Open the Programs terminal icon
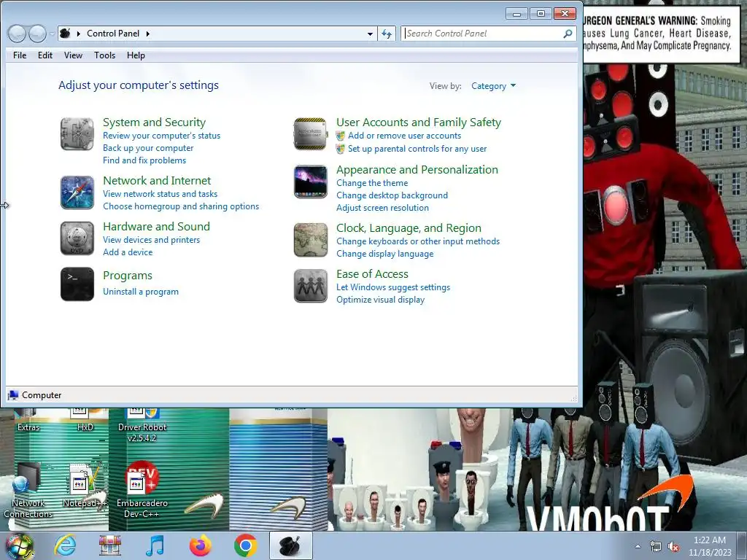This screenshot has width=747, height=560. click(x=77, y=284)
